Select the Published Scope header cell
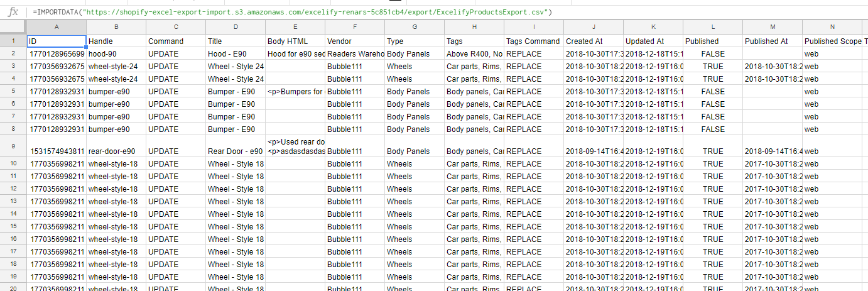Screen dimensions: 868x291 833,41
